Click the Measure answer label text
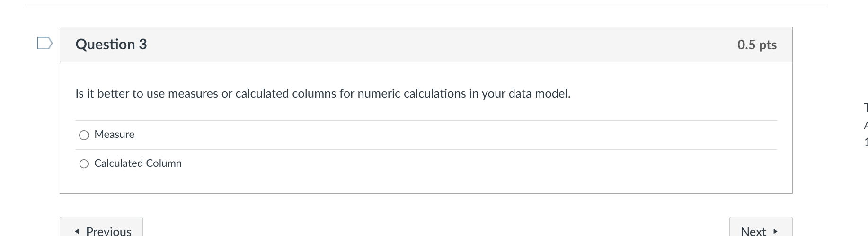The width and height of the screenshot is (868, 236). [x=115, y=135]
